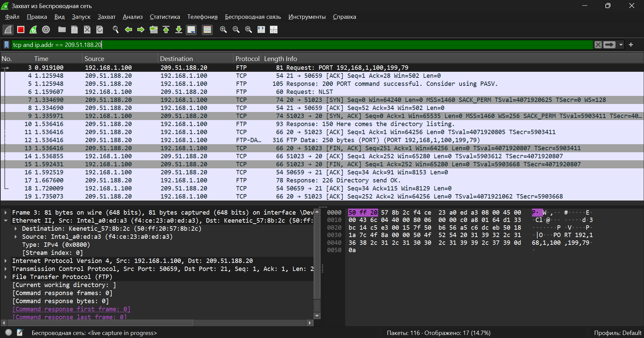644x338 pixels.
Task: Open the display filter bookmark icon
Action: pos(6,45)
